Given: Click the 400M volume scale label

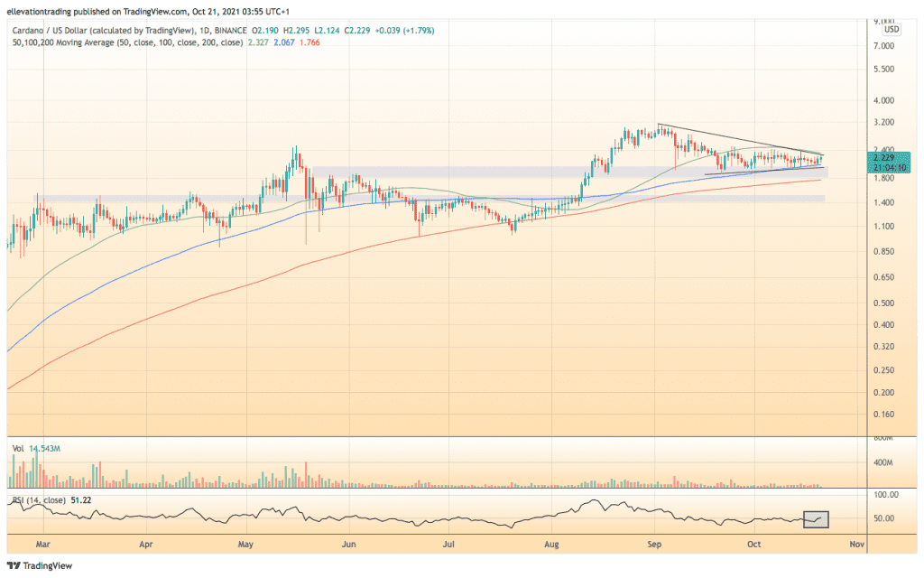Looking at the screenshot, I should click(x=882, y=462).
